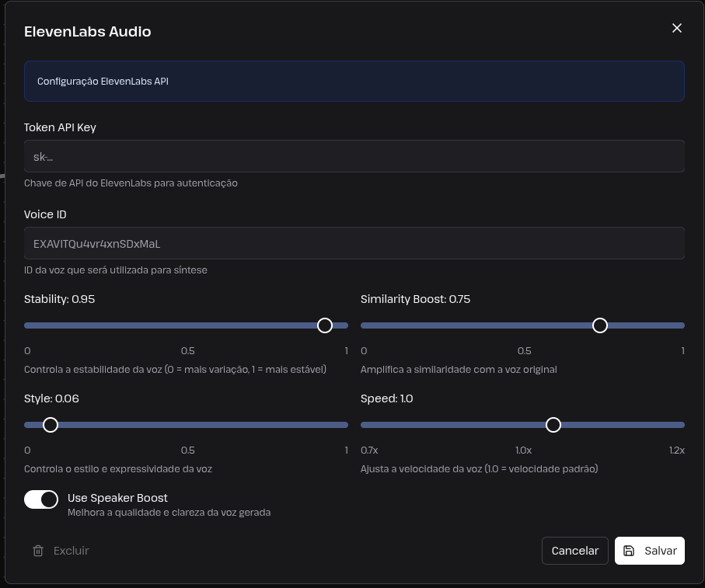Click the Token API Key label
Viewport: 705px width, 588px height.
[x=60, y=127]
